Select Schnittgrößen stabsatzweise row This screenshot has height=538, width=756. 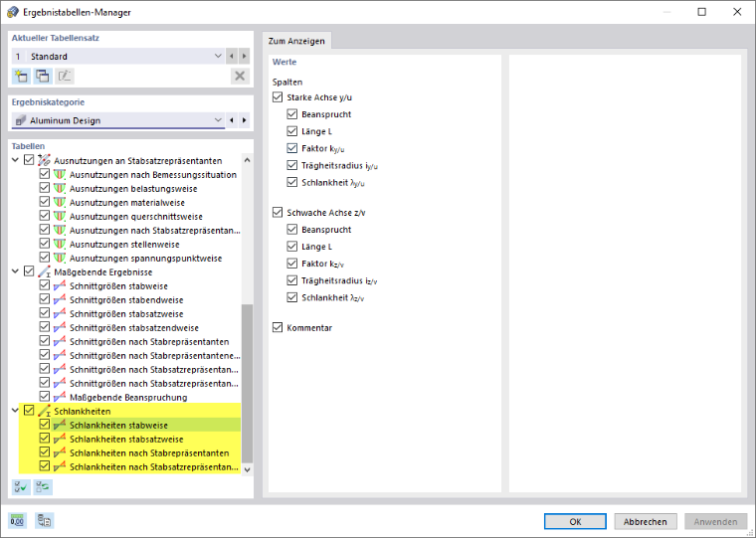(x=126, y=314)
